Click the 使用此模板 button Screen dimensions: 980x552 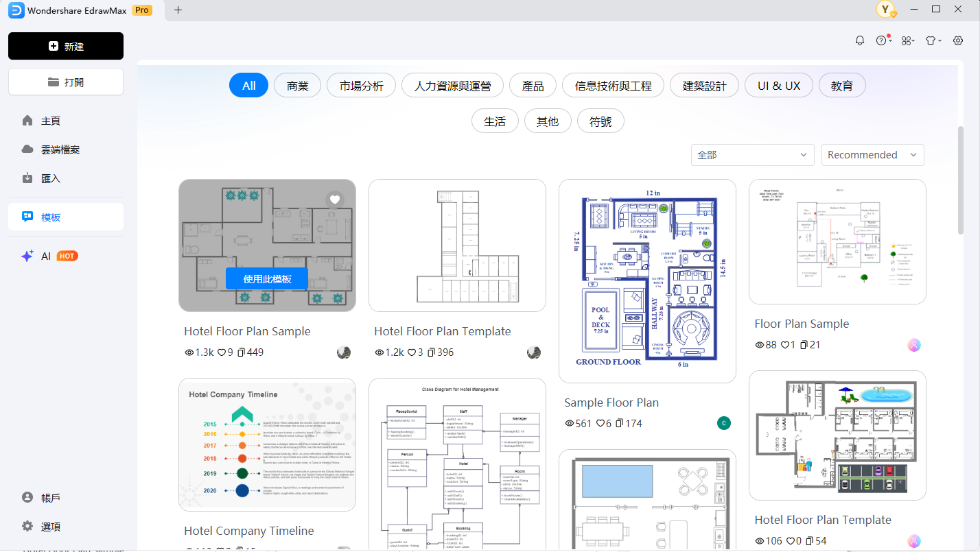pyautogui.click(x=267, y=279)
